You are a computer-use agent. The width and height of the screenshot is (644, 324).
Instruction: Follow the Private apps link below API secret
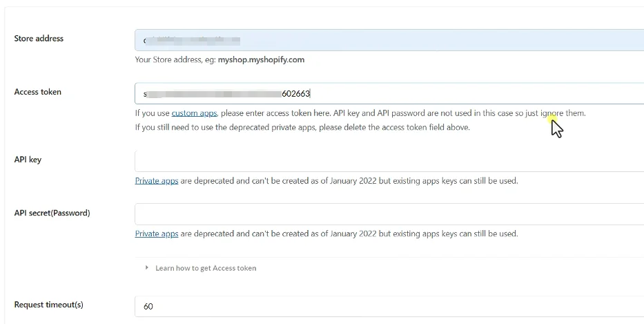coord(157,234)
